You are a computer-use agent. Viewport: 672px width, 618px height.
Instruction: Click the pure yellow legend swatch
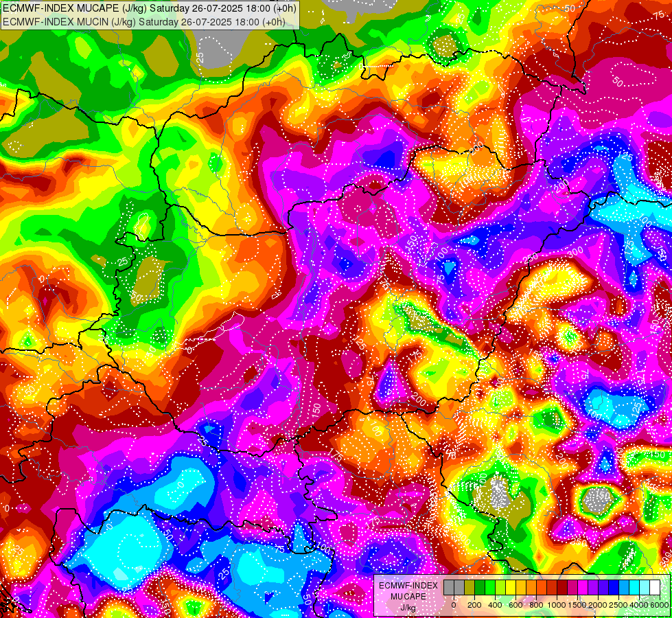(511, 587)
